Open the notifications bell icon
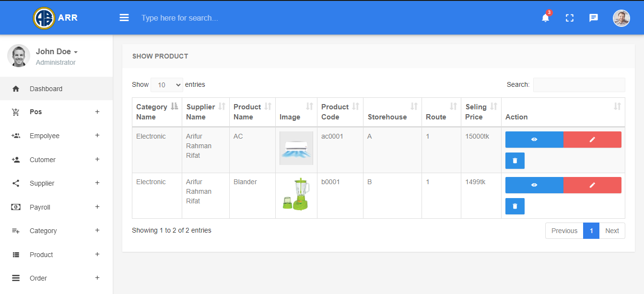This screenshot has width=644, height=294. click(545, 18)
